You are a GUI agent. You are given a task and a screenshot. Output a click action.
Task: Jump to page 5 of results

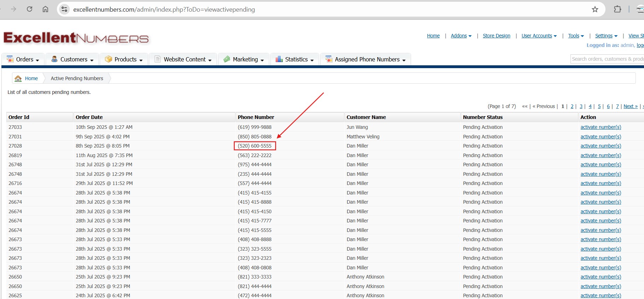click(599, 106)
